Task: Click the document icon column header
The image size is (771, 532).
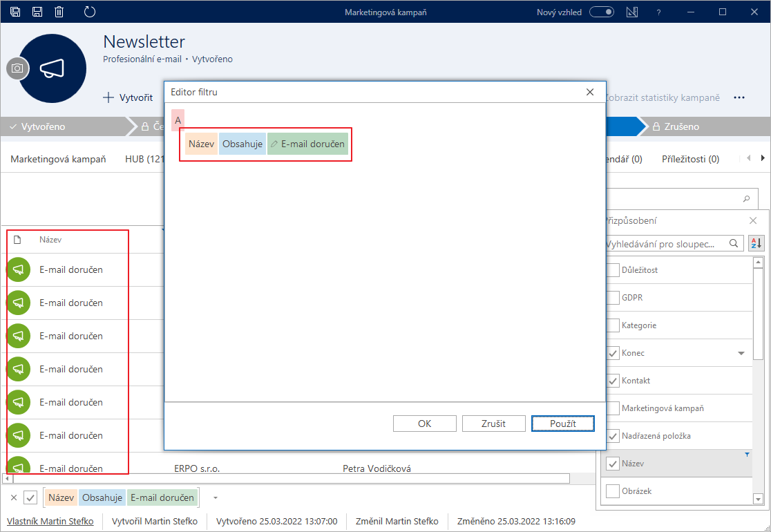Action: 17,240
